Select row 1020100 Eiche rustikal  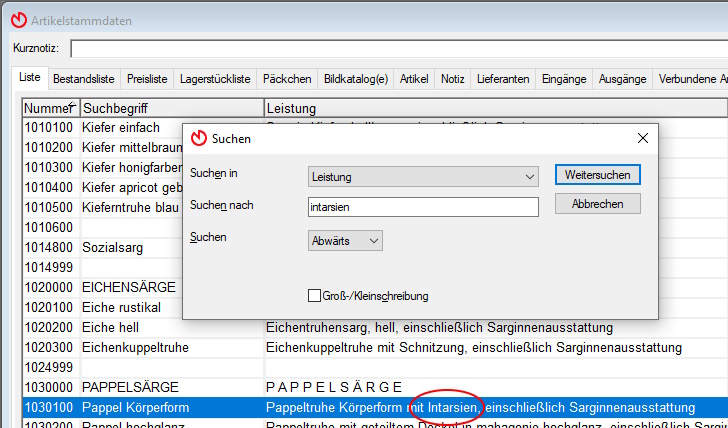102,307
